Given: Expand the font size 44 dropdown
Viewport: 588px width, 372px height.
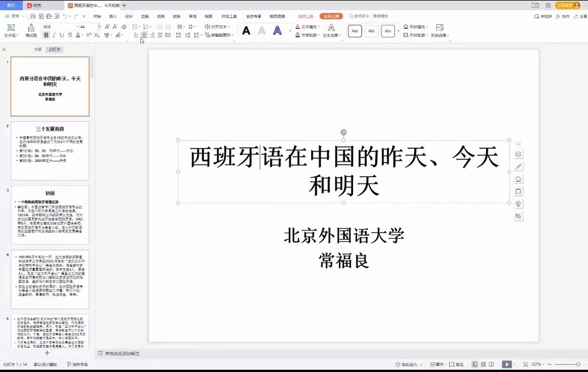Looking at the screenshot, I should (99, 27).
